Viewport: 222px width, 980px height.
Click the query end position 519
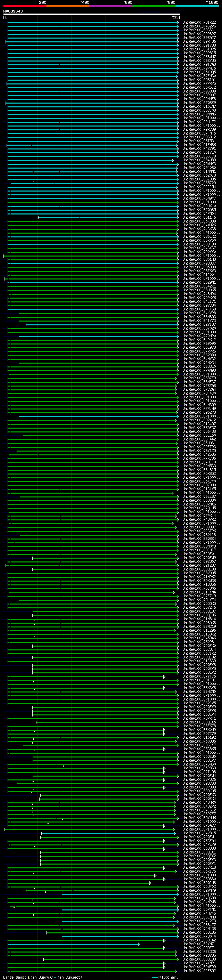point(175,17)
